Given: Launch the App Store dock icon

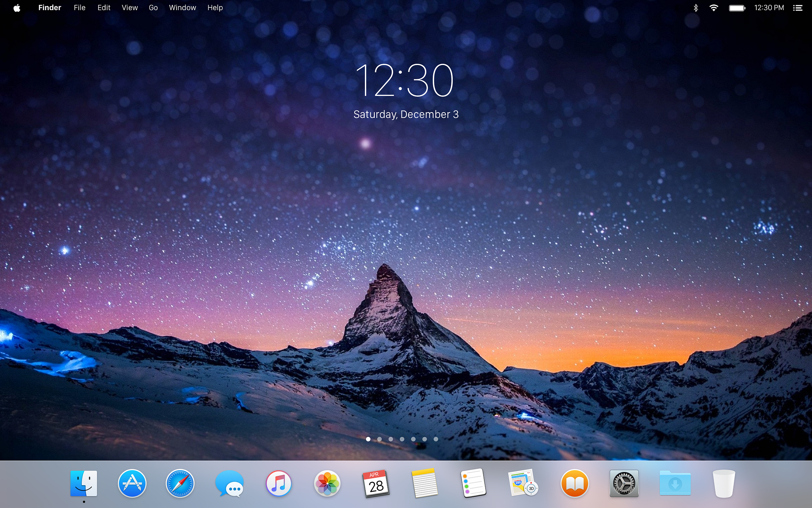Looking at the screenshot, I should [132, 483].
